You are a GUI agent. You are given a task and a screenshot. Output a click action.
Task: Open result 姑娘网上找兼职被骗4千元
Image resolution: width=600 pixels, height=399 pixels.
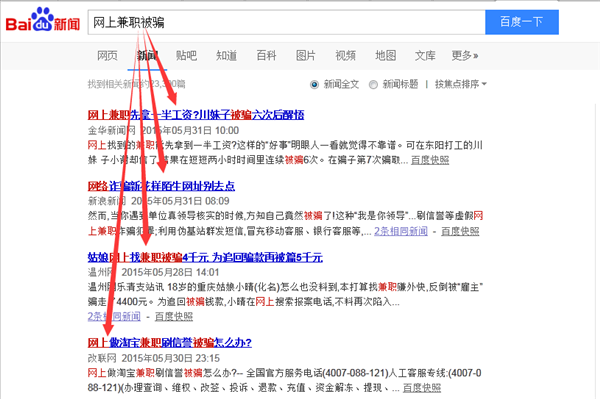(x=205, y=257)
